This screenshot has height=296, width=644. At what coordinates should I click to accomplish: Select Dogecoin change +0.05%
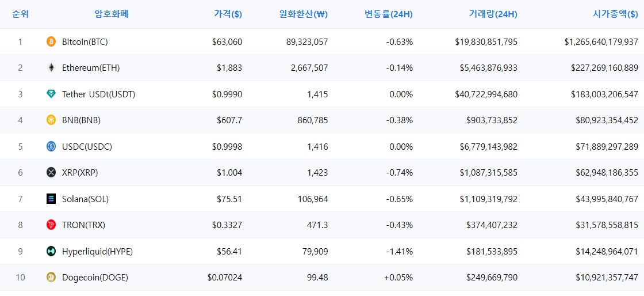click(398, 278)
